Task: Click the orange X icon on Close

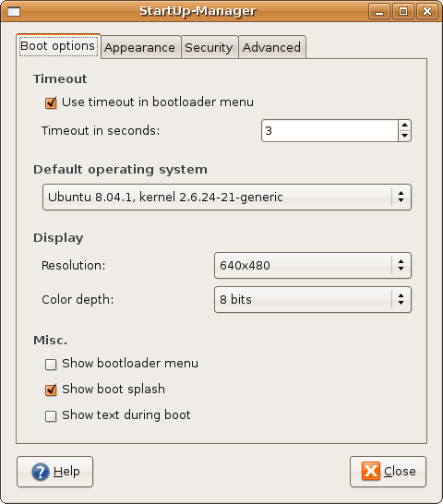Action: [371, 471]
